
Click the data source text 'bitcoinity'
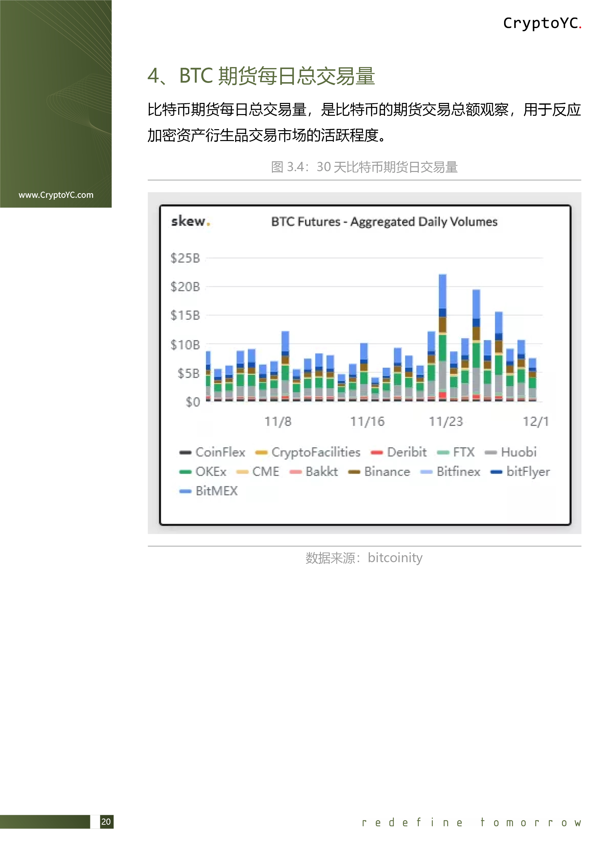pyautogui.click(x=395, y=558)
